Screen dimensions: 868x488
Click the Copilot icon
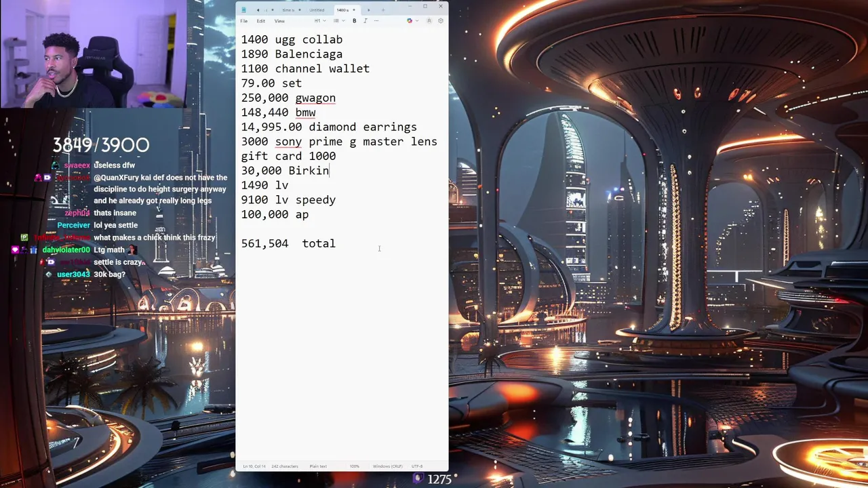tap(410, 21)
